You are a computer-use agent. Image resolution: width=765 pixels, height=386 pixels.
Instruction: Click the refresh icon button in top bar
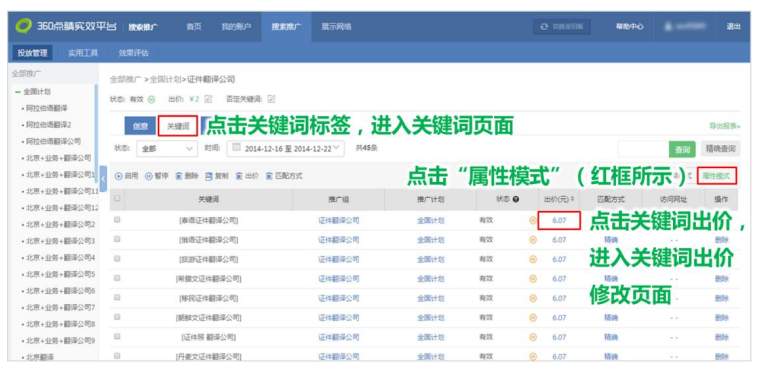(544, 27)
